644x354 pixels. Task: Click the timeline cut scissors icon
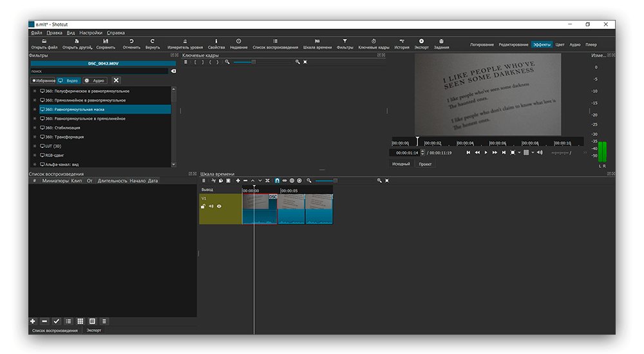(212, 181)
